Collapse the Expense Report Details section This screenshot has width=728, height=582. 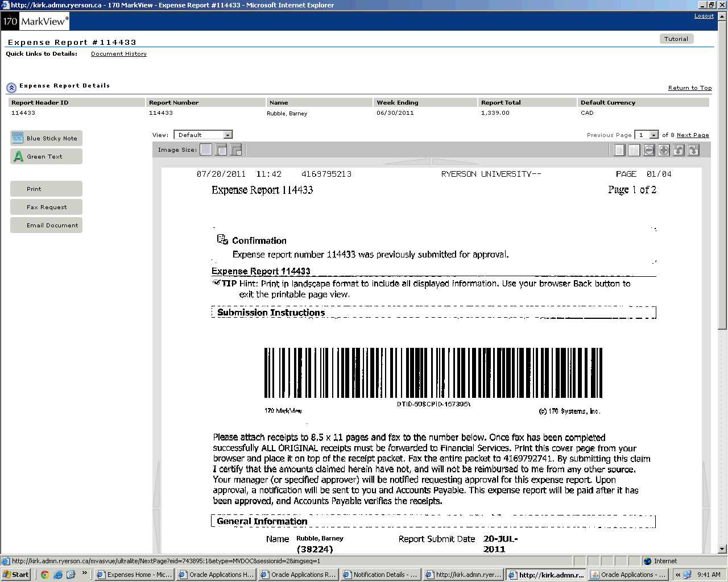coord(11,88)
